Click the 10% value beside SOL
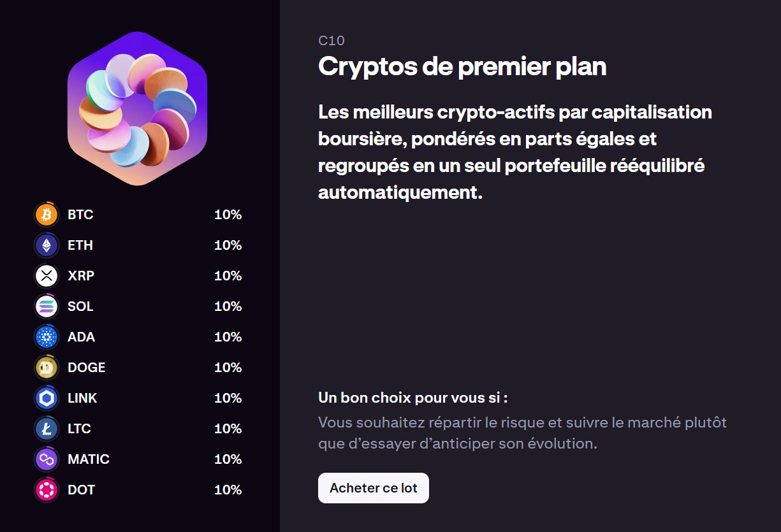The width and height of the screenshot is (781, 532). coord(228,306)
